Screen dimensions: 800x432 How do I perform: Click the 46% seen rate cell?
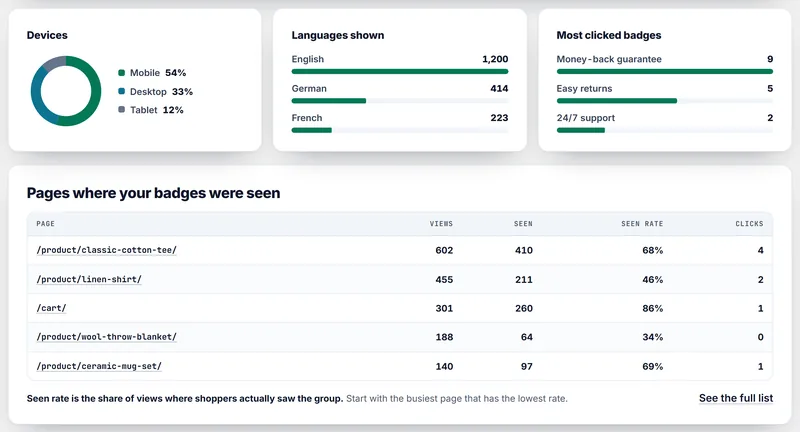point(653,279)
